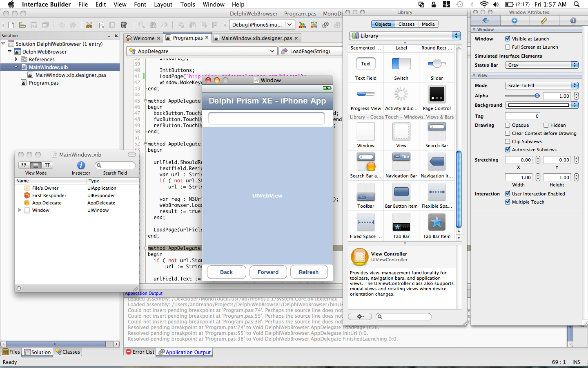Switch to the Classes tab in Library
This screenshot has height=368, width=588.
click(406, 24)
